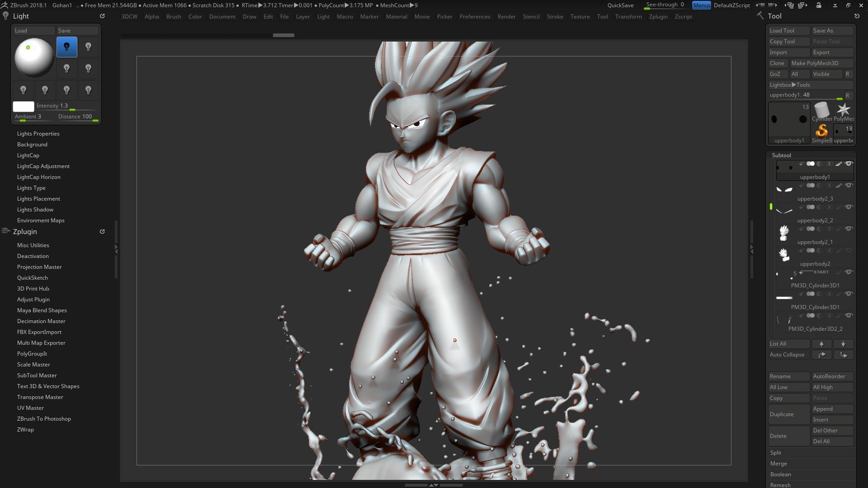Toggle polypaint brush icon on upperbody2_3 subtool
868x488 pixels.
[839, 185]
